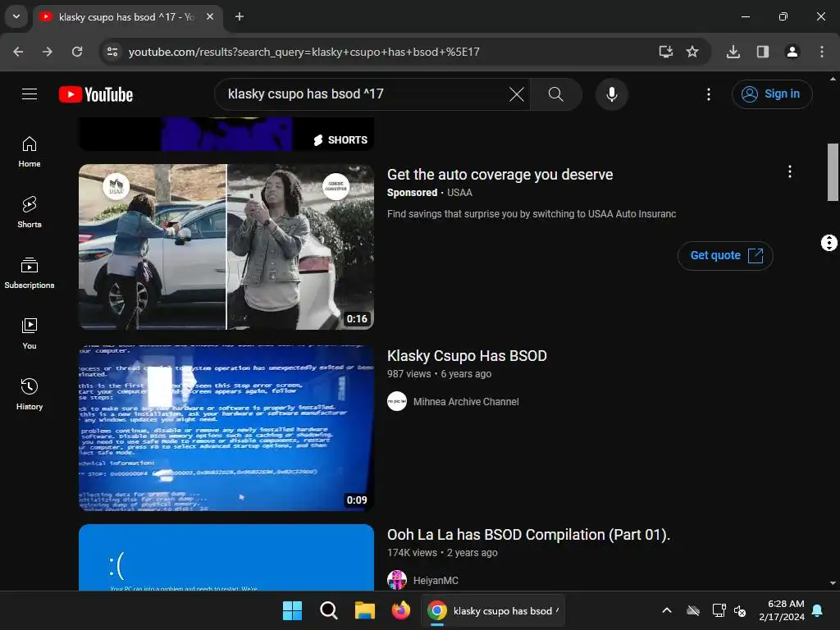Open the Chrome three-dot menu
The height and width of the screenshot is (630, 840).
coord(822,52)
